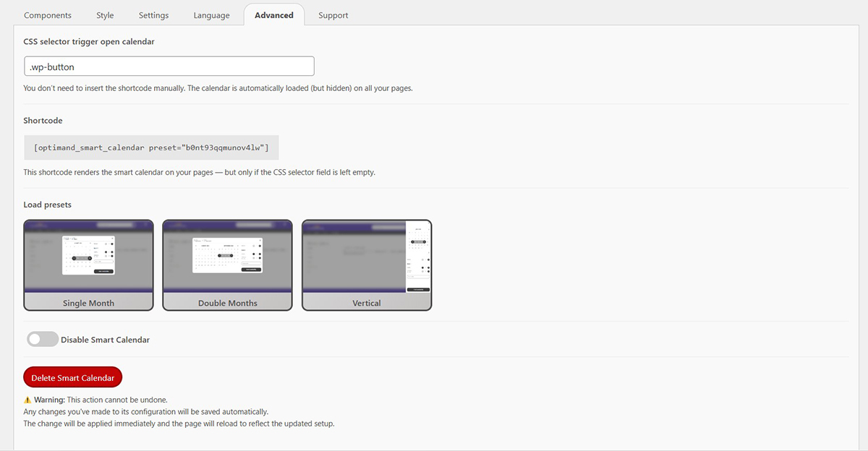Click the Load presets section label

pos(47,204)
